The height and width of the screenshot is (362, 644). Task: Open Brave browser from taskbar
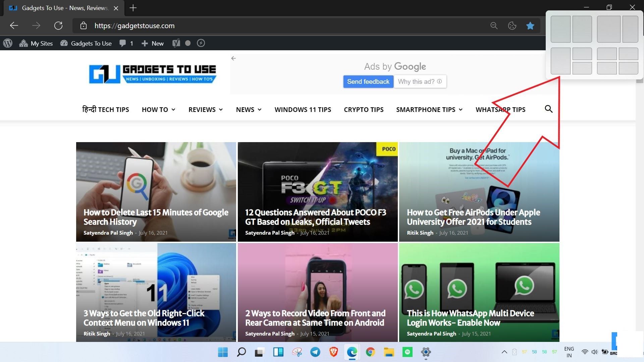(x=333, y=352)
